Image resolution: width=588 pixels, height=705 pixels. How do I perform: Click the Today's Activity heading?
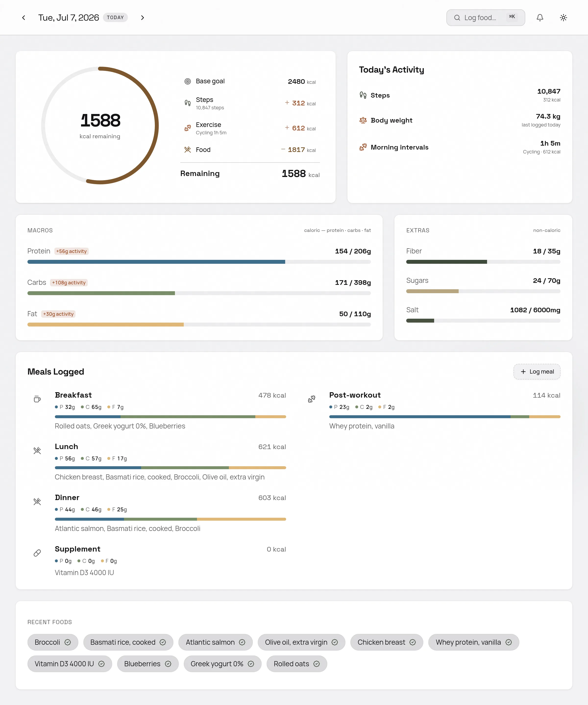pos(391,69)
